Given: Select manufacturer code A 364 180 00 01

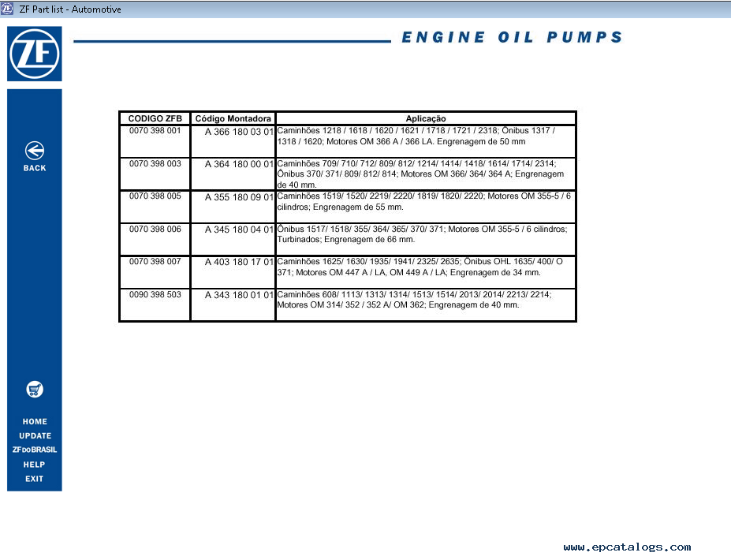Looking at the screenshot, I should coord(239,164).
